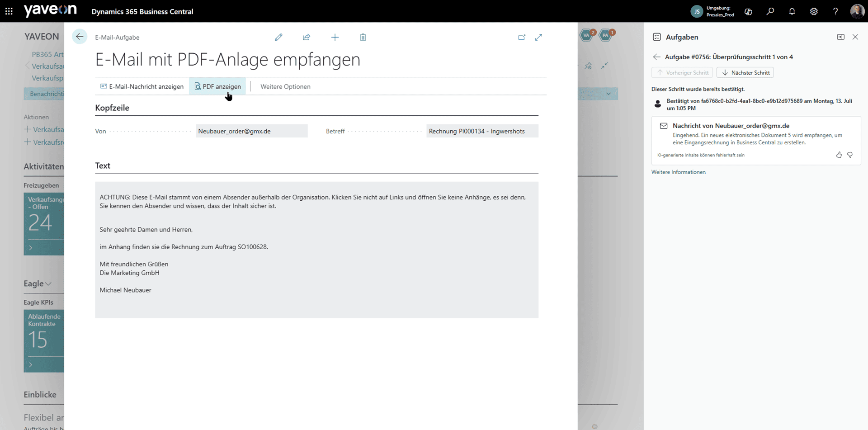Open help question mark

pyautogui.click(x=835, y=11)
